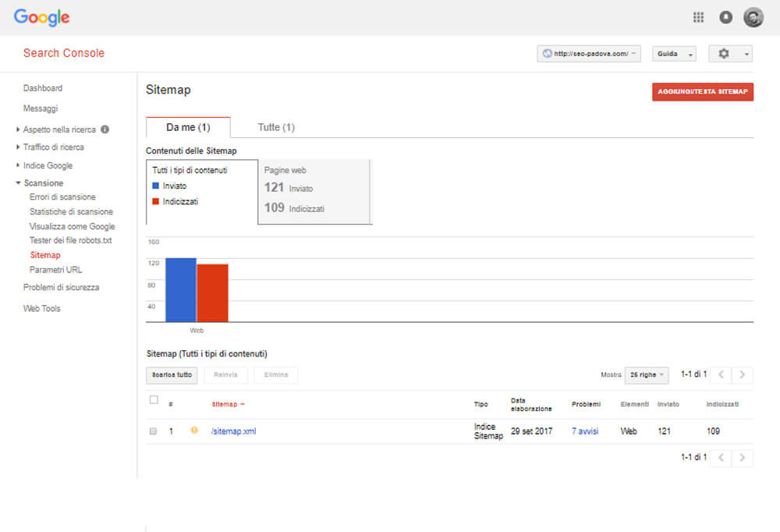Switch to the Tutte (1) tab
780x532 pixels.
click(276, 127)
